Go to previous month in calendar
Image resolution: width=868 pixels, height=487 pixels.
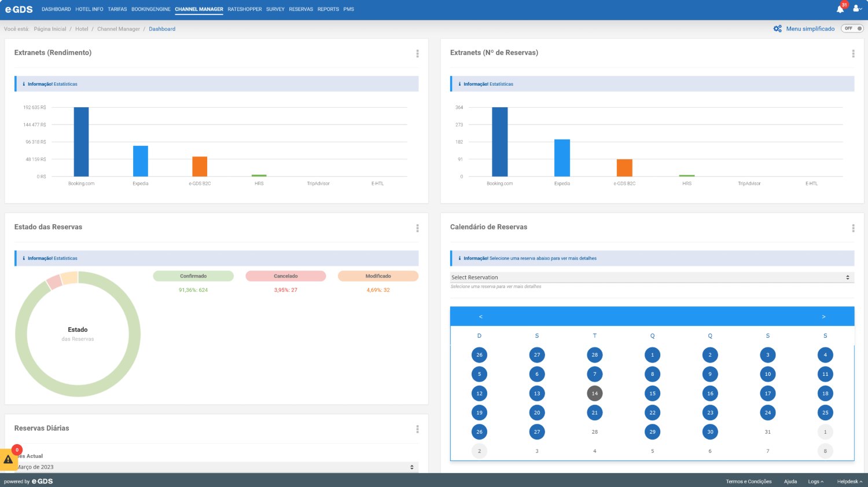click(x=480, y=316)
